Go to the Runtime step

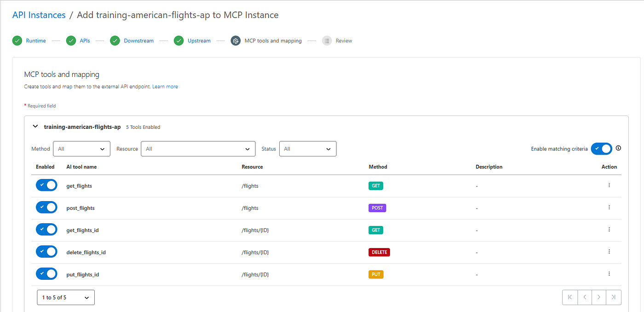(x=36, y=40)
